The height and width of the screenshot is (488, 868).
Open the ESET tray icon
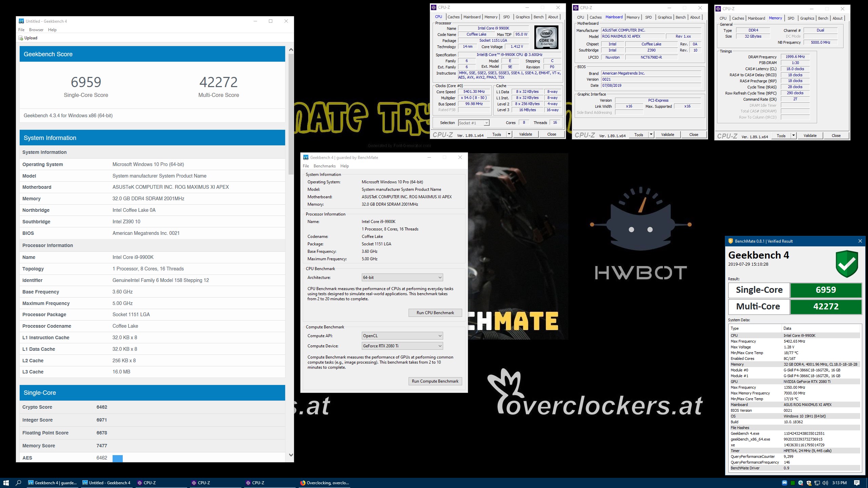[x=801, y=483]
